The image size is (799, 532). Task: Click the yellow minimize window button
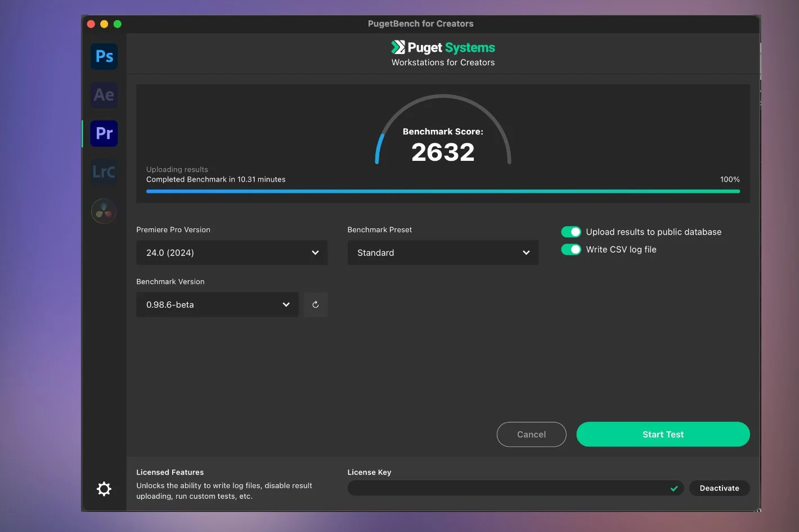click(x=104, y=24)
